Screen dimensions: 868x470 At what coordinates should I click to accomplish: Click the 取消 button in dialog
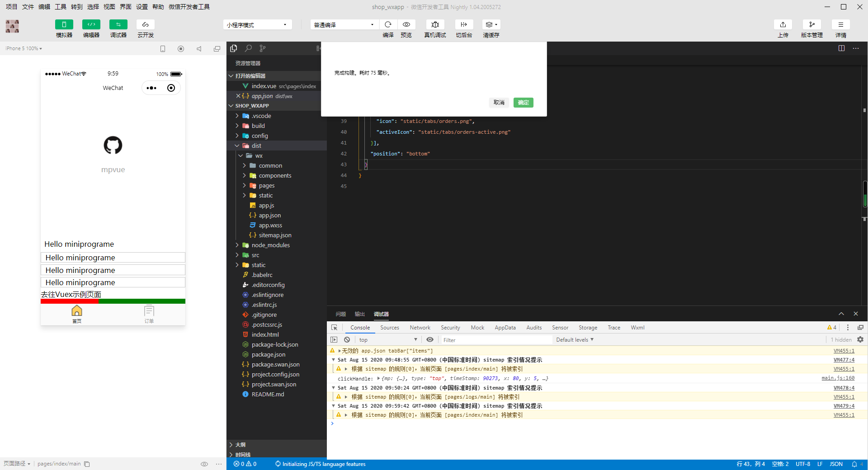pos(499,103)
